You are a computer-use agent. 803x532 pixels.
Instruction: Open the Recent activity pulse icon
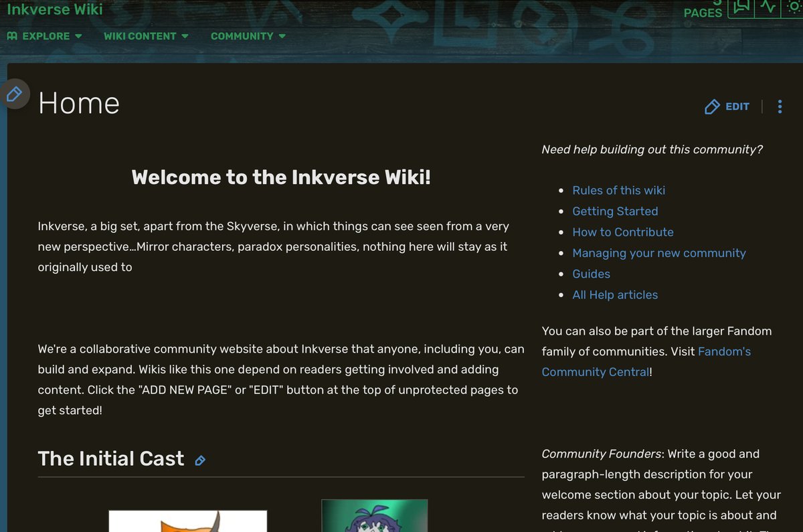pyautogui.click(x=768, y=7)
